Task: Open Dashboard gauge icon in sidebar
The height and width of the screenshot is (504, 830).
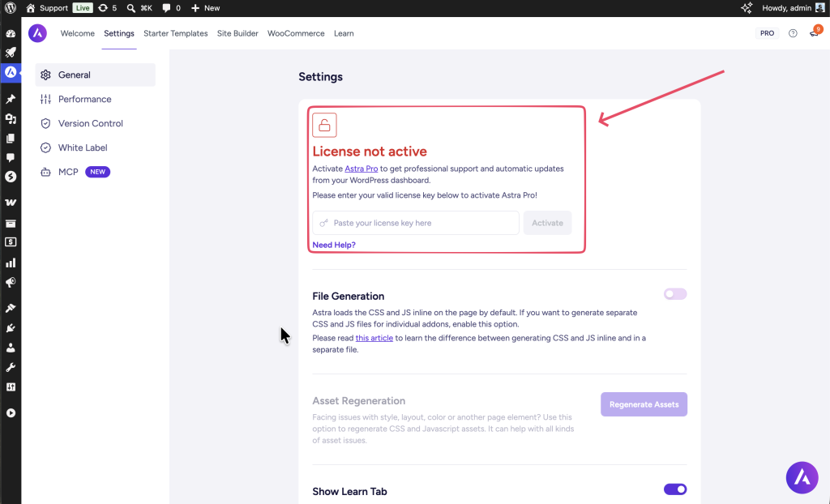Action: (x=11, y=33)
